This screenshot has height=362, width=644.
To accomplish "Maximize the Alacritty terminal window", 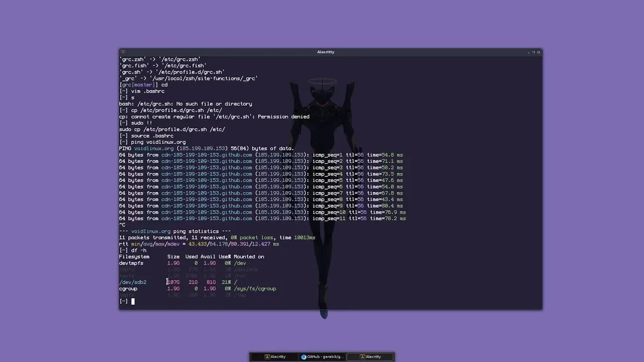I will (x=534, y=52).
